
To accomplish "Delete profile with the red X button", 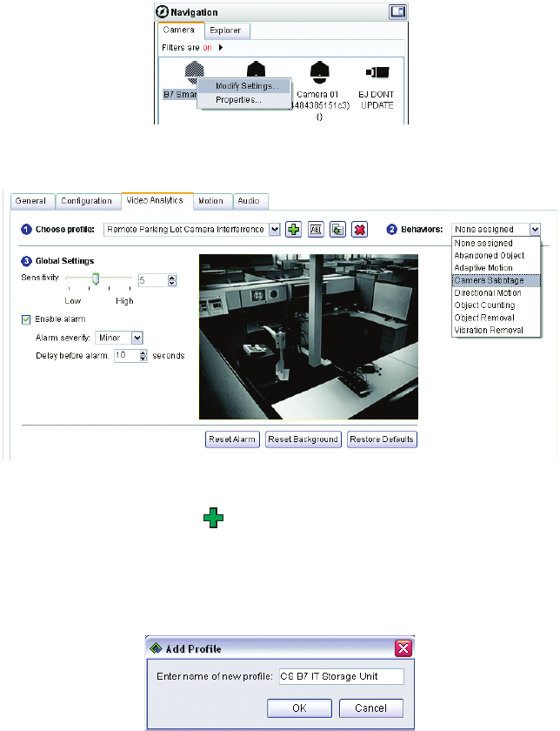I will pos(360,230).
